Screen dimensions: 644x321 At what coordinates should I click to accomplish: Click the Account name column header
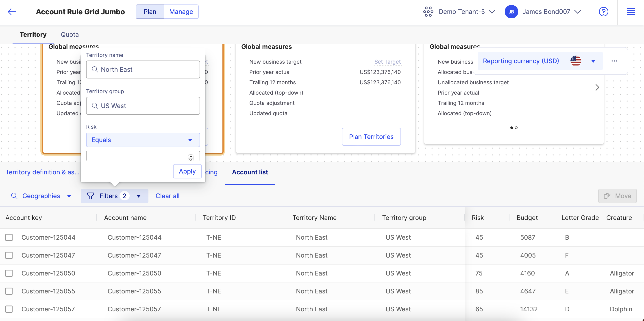tap(125, 218)
